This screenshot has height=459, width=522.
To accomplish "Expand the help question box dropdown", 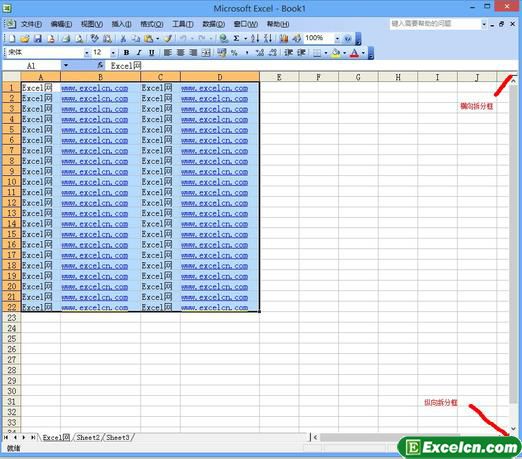I will 484,24.
